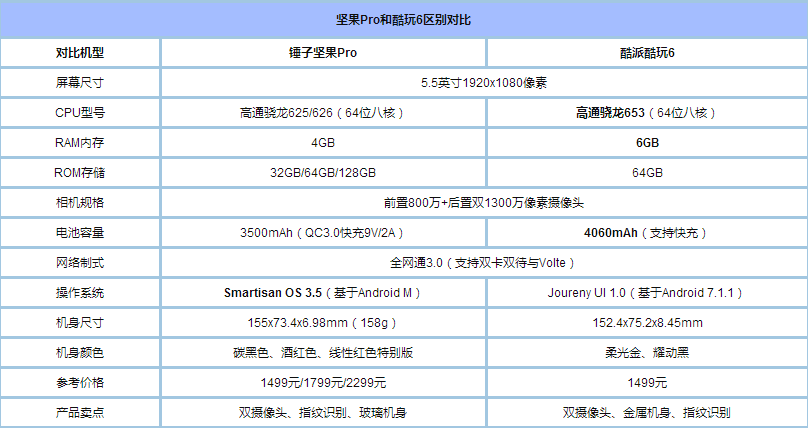Click the 金属机身 selling points cell
The image size is (808, 428).
coord(647,413)
